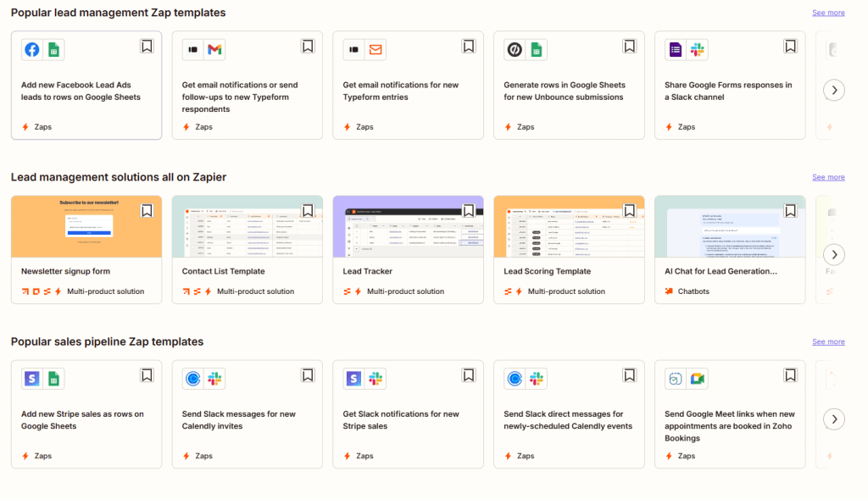868x499 pixels.
Task: Bookmark the Zoho Bookings Google Meet template
Action: pos(791,375)
